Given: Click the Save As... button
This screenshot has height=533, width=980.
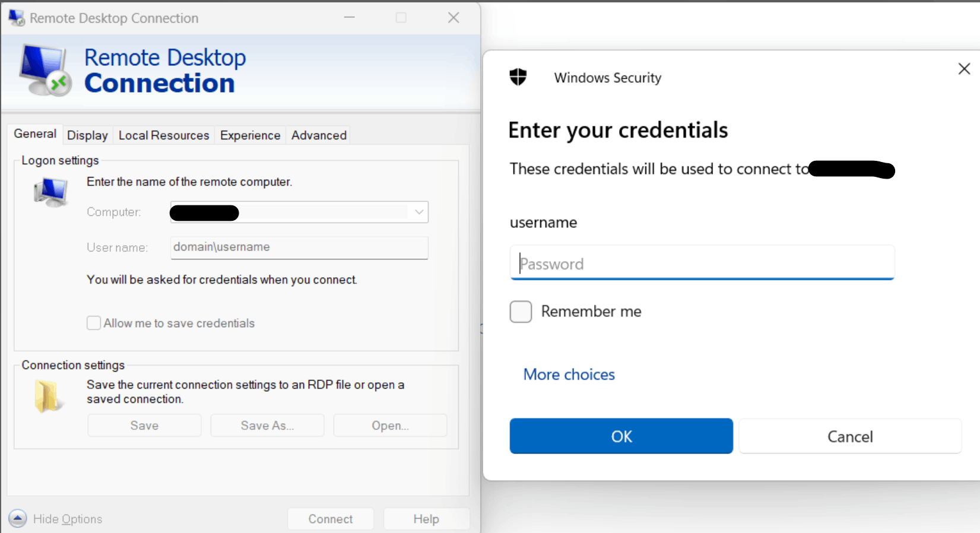Looking at the screenshot, I should point(267,426).
